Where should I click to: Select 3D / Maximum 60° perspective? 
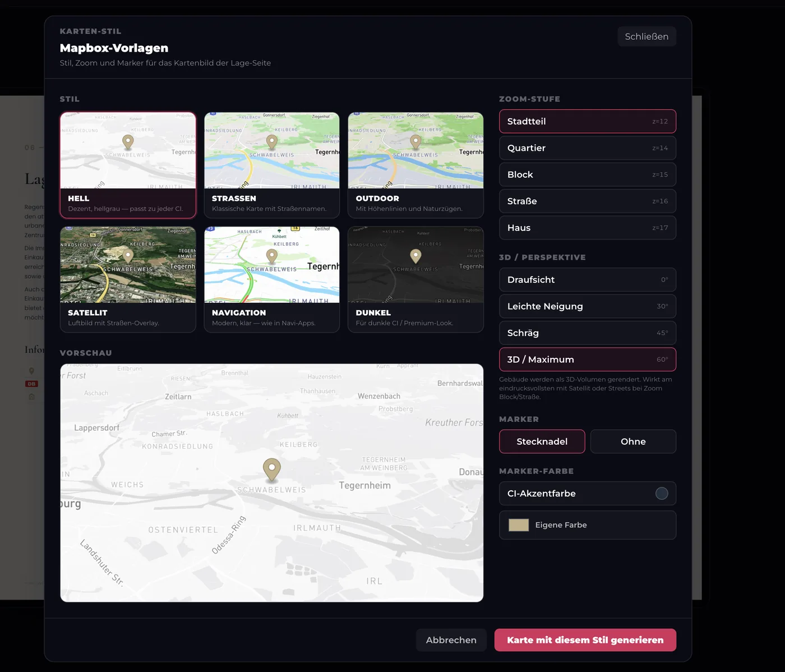[x=588, y=360]
